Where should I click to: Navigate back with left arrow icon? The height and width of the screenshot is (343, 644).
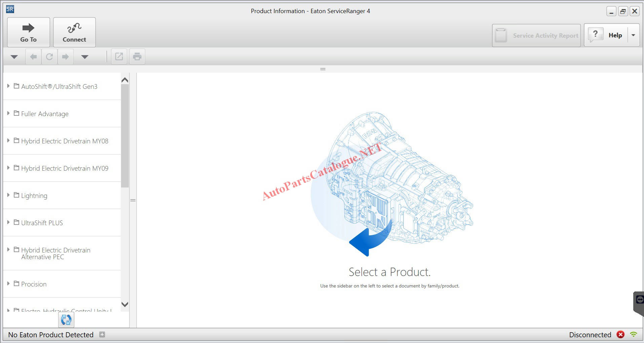[33, 57]
